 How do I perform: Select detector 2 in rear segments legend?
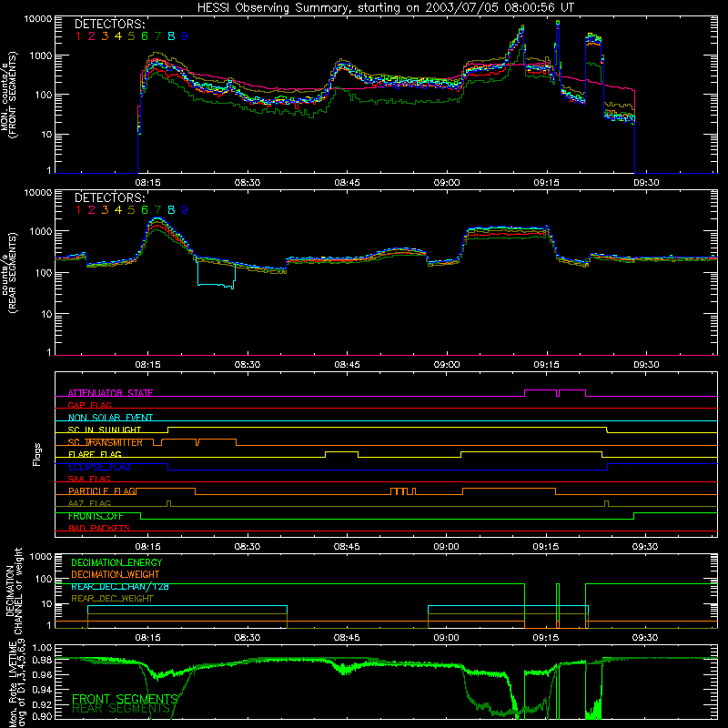coord(92,210)
